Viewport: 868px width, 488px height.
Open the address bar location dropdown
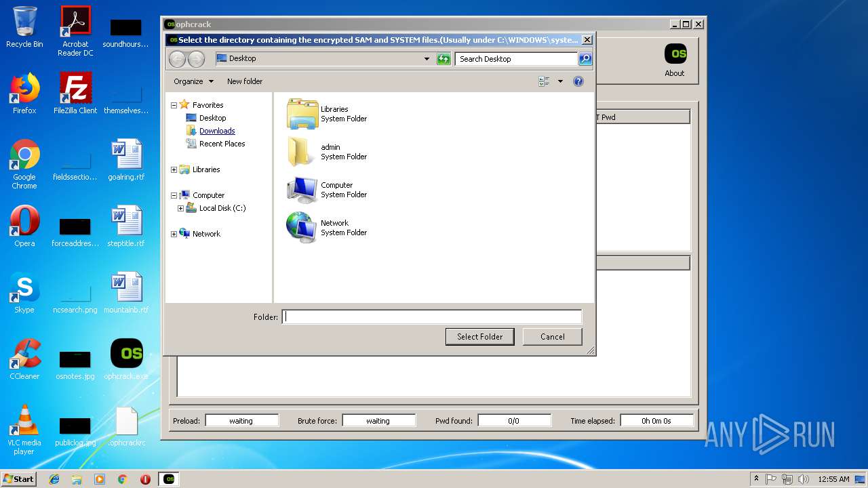click(427, 59)
